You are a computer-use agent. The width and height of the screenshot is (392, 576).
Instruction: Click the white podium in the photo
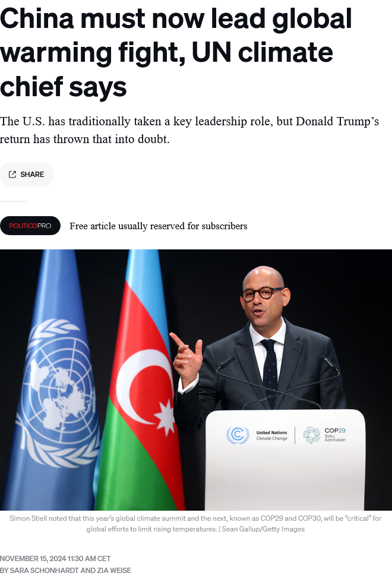click(x=285, y=459)
